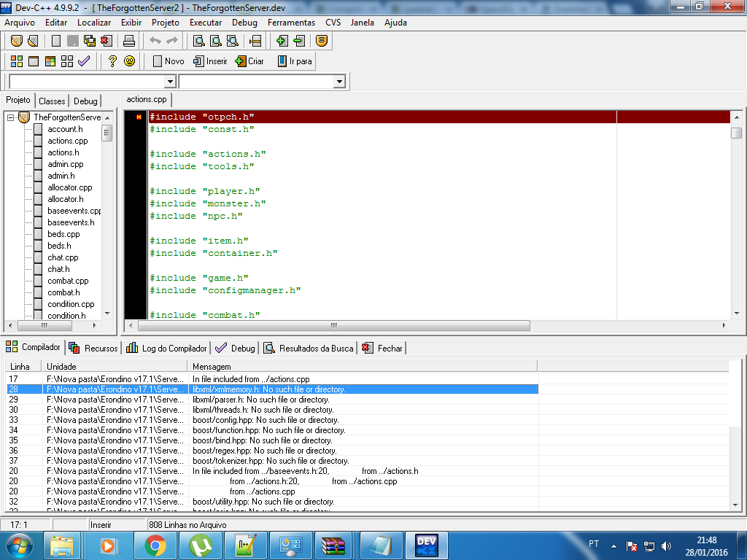The width and height of the screenshot is (747, 560).
Task: Click the Criar toolbar button
Action: point(249,61)
